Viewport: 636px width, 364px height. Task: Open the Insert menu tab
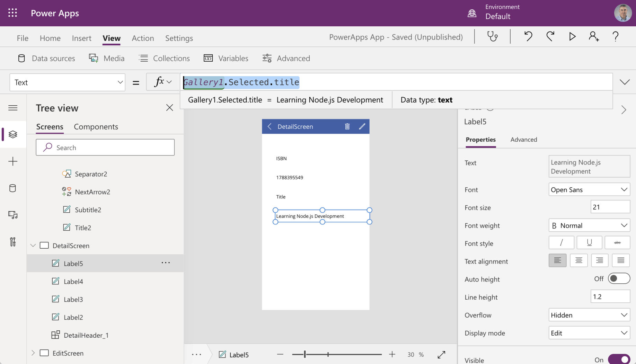coord(81,38)
